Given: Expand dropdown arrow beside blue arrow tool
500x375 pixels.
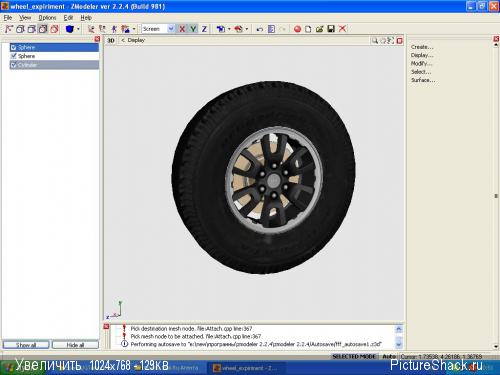Looking at the screenshot, I should [229, 29].
